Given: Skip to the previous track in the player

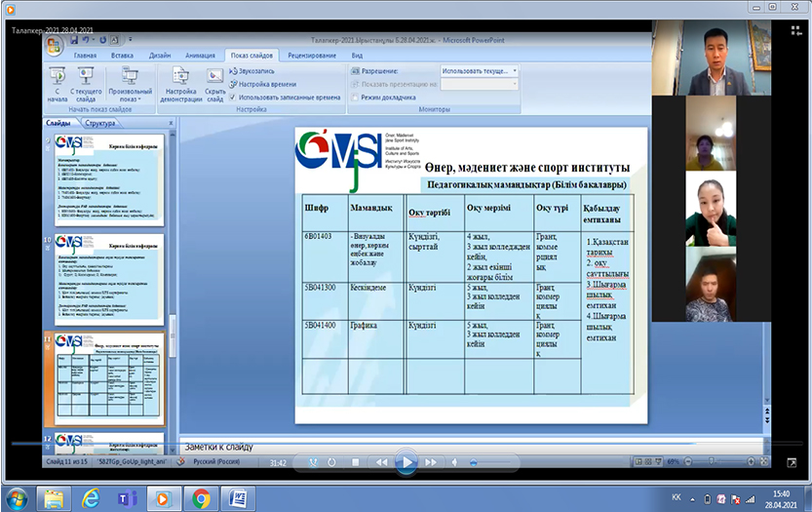Looking at the screenshot, I should [382, 462].
